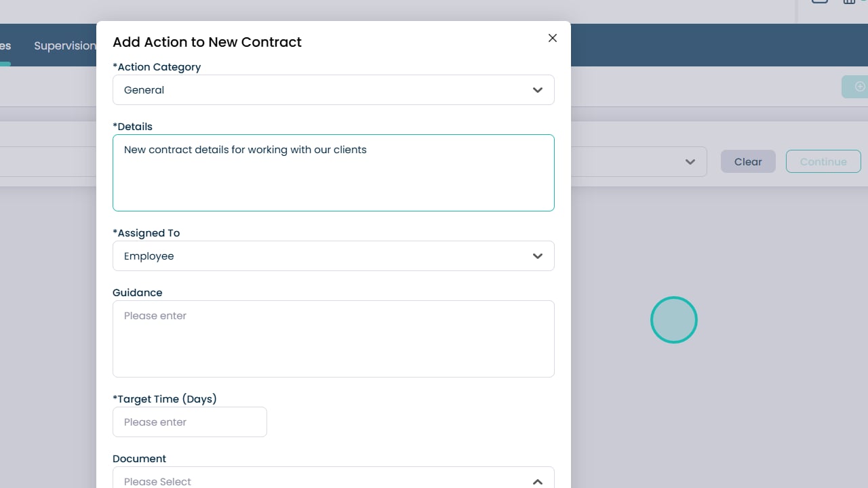Switch to the Supervision tab
Image resolution: width=868 pixels, height=488 pixels.
pos(64,45)
